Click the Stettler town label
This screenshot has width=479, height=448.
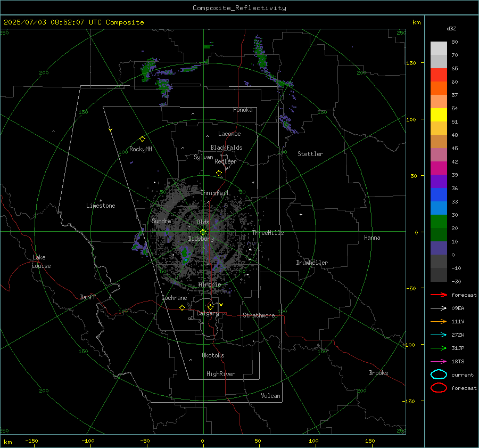(310, 154)
